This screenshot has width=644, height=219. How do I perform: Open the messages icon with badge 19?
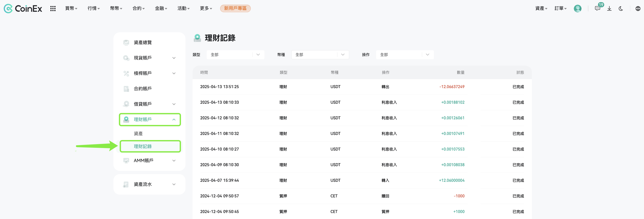pyautogui.click(x=598, y=8)
